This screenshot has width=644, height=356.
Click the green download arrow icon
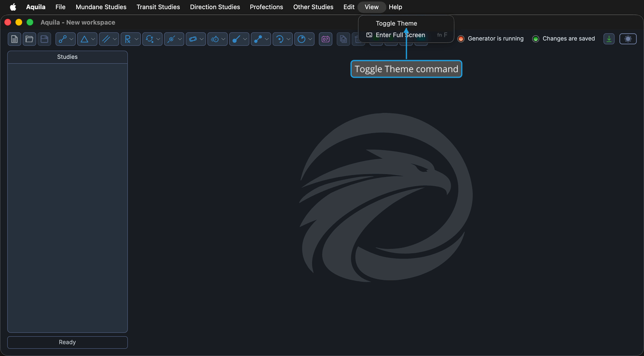[x=609, y=39]
